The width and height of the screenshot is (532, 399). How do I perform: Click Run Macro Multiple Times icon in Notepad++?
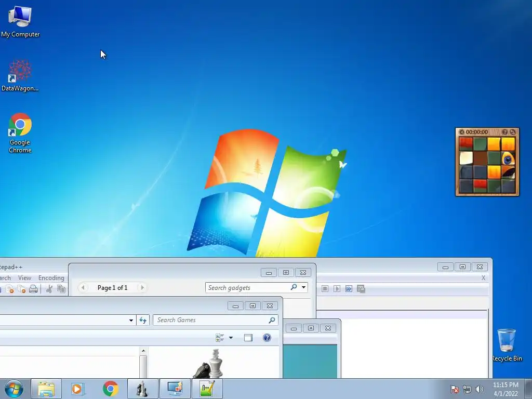point(349,289)
